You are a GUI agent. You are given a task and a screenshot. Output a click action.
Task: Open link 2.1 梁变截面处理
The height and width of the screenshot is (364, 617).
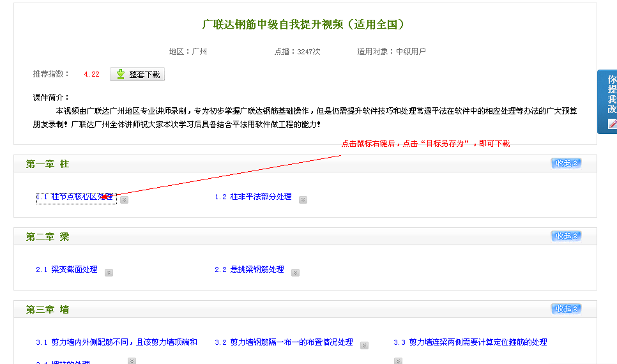pyautogui.click(x=66, y=269)
